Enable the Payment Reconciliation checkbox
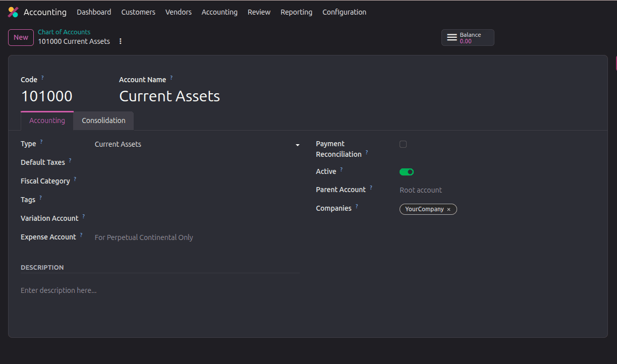 click(403, 144)
